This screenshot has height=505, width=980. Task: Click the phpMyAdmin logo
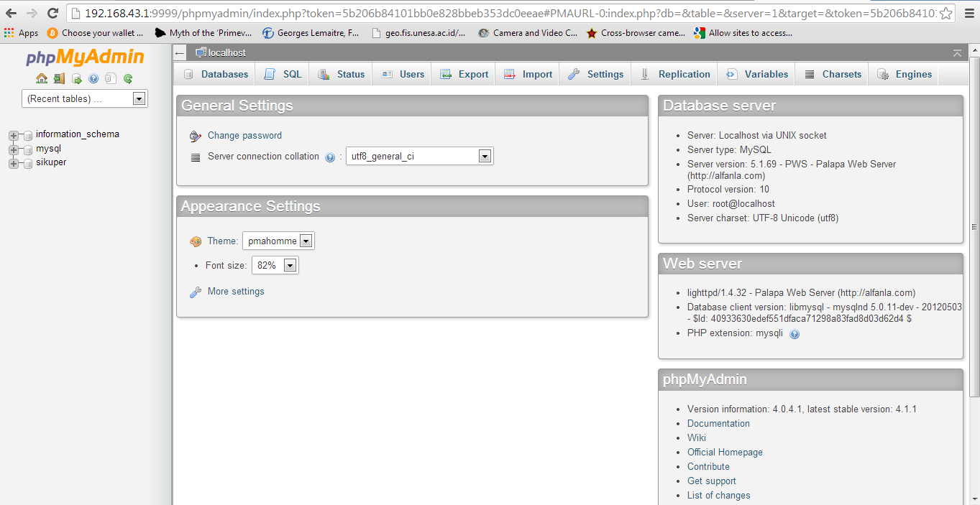(85, 57)
